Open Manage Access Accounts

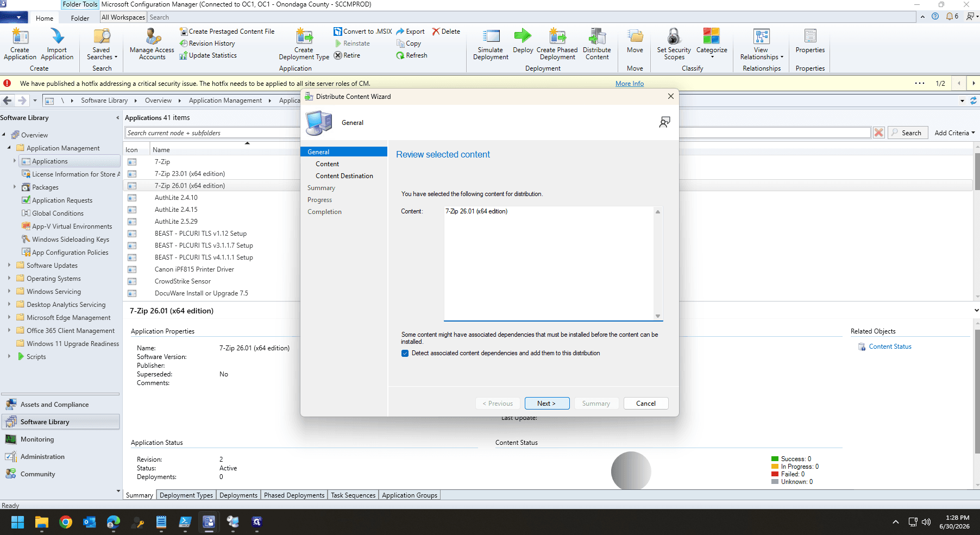pos(152,43)
